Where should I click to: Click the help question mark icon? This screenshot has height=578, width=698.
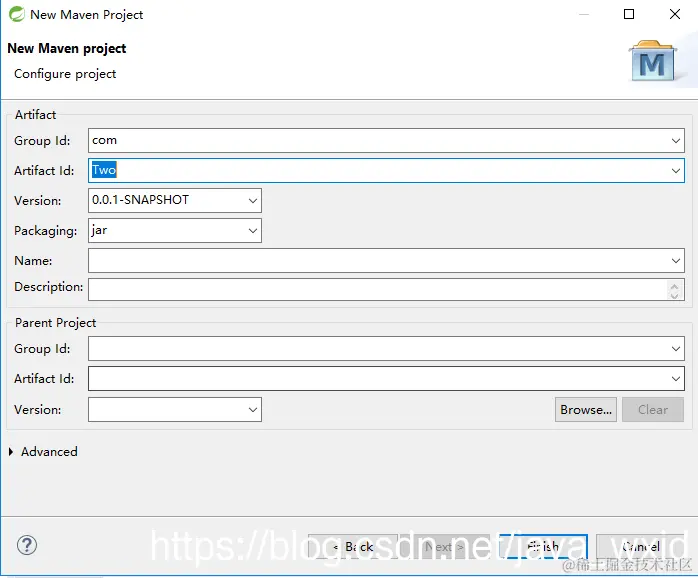coord(27,545)
